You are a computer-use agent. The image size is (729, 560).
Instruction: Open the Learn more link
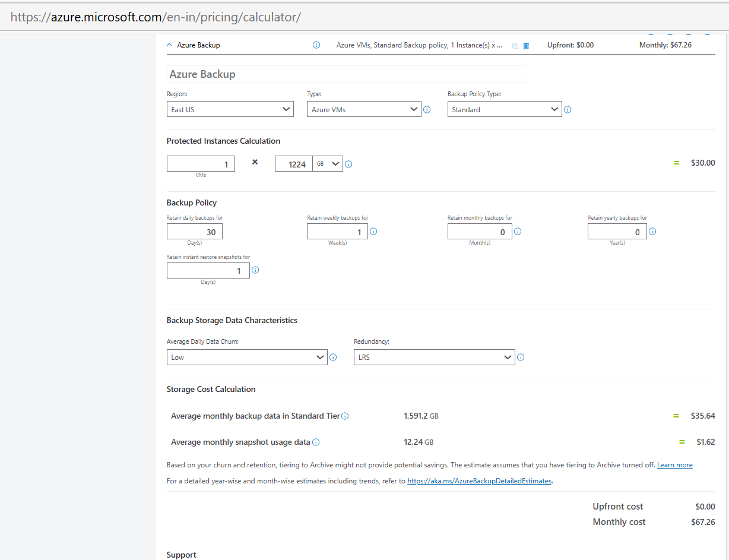[x=674, y=465]
